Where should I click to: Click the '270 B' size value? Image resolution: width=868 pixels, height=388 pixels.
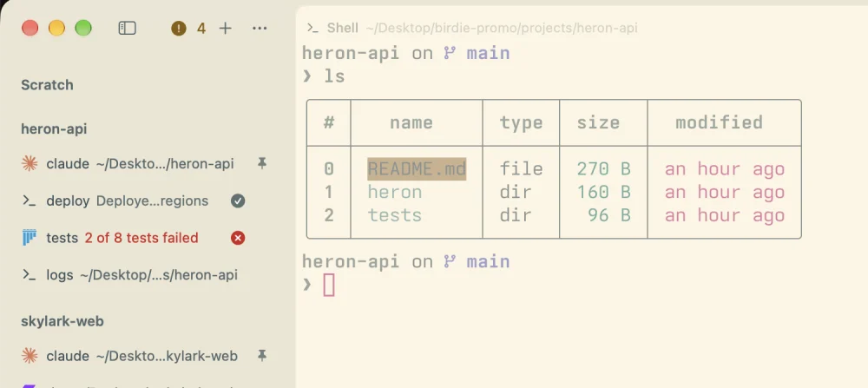point(603,168)
